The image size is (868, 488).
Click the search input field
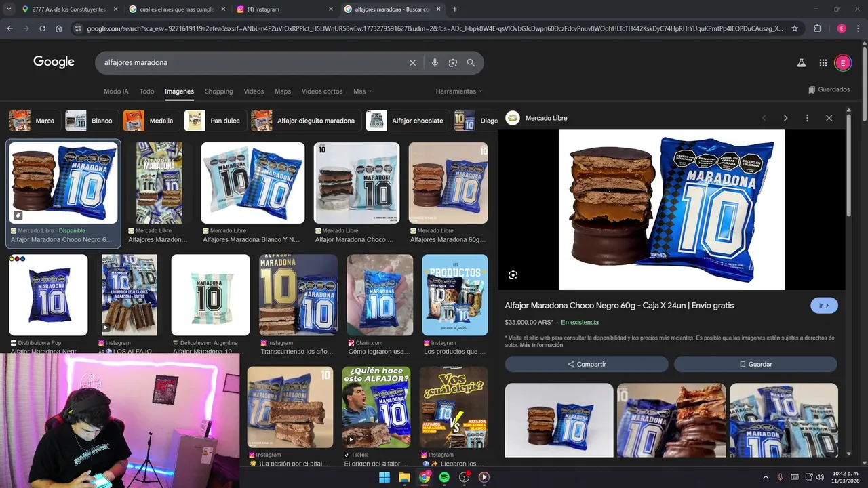tap(251, 62)
